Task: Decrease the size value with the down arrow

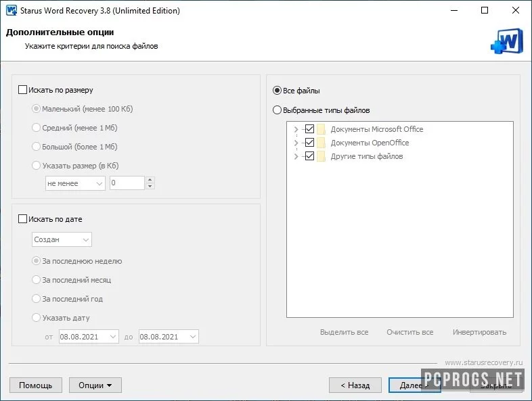Action: (x=150, y=187)
